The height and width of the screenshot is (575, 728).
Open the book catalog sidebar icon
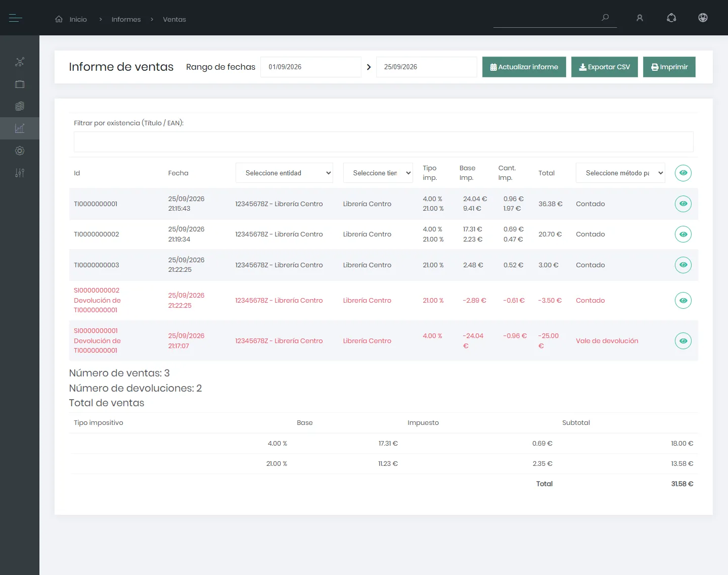tap(20, 84)
